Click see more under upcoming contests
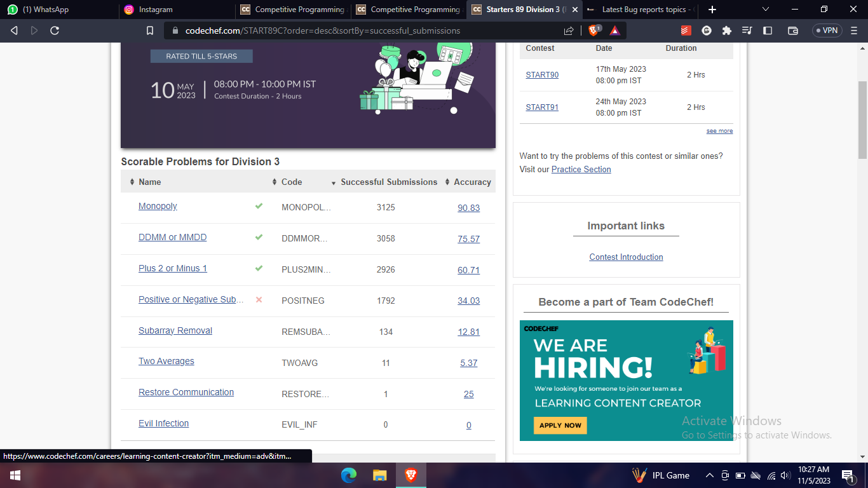The image size is (868, 488). coord(719,131)
